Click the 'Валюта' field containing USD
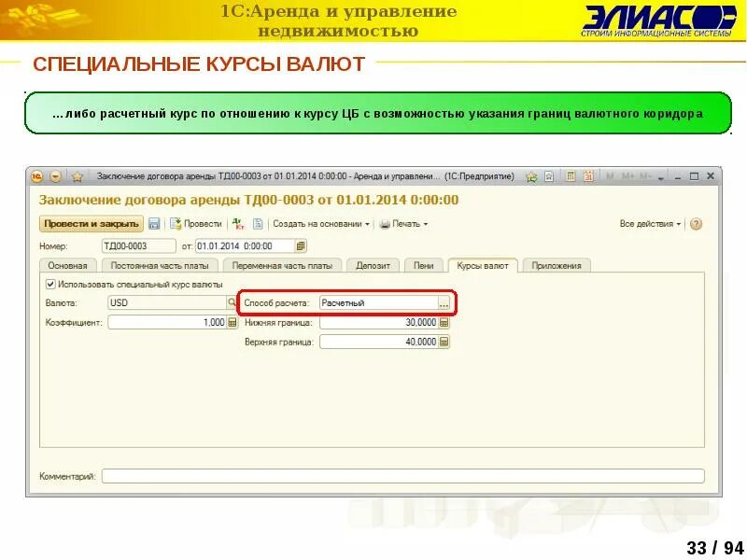The width and height of the screenshot is (747, 560). tap(167, 302)
